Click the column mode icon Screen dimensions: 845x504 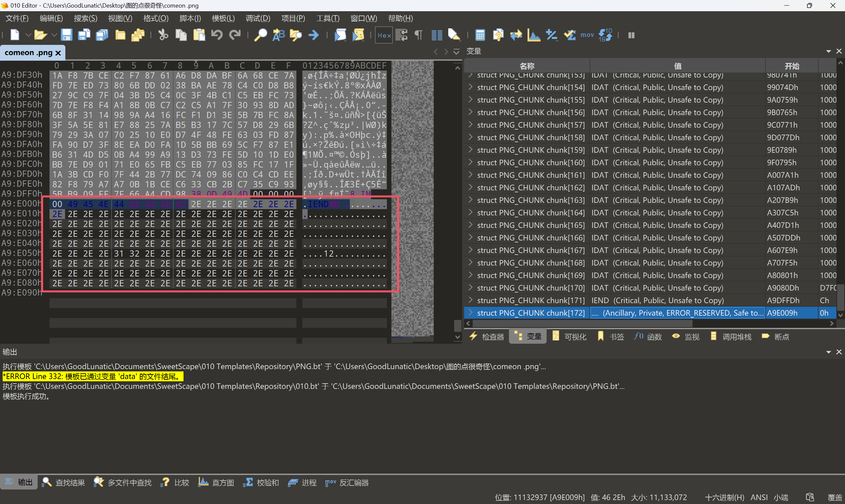[x=437, y=35]
